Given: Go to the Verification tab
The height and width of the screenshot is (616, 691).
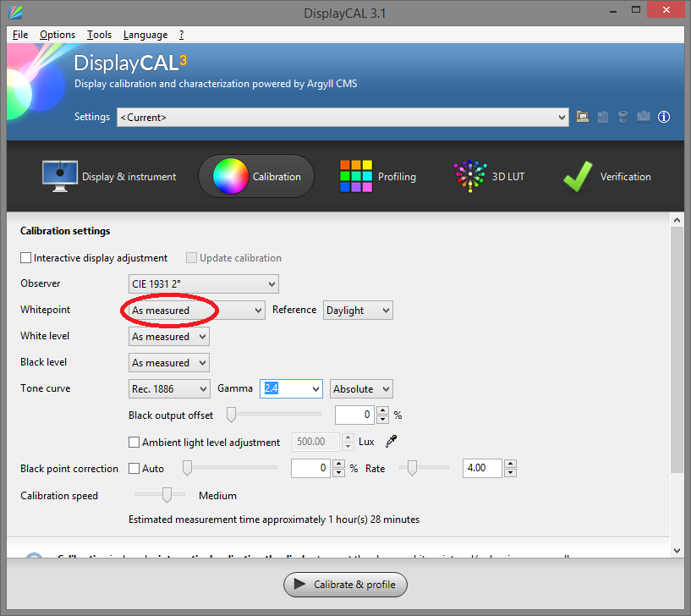Looking at the screenshot, I should pos(607,177).
